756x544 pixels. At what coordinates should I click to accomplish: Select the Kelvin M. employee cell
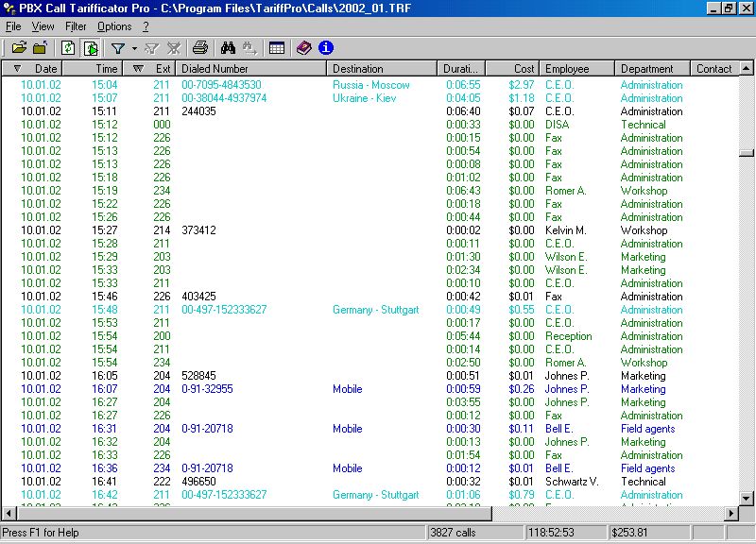[565, 230]
